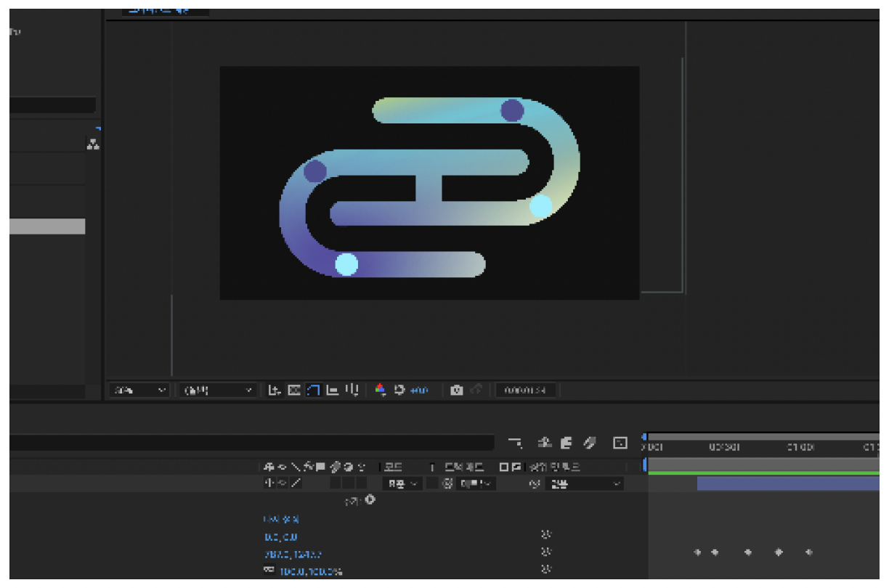
Task: Click the exposure value +0.0 in viewer bar
Action: pos(419,390)
